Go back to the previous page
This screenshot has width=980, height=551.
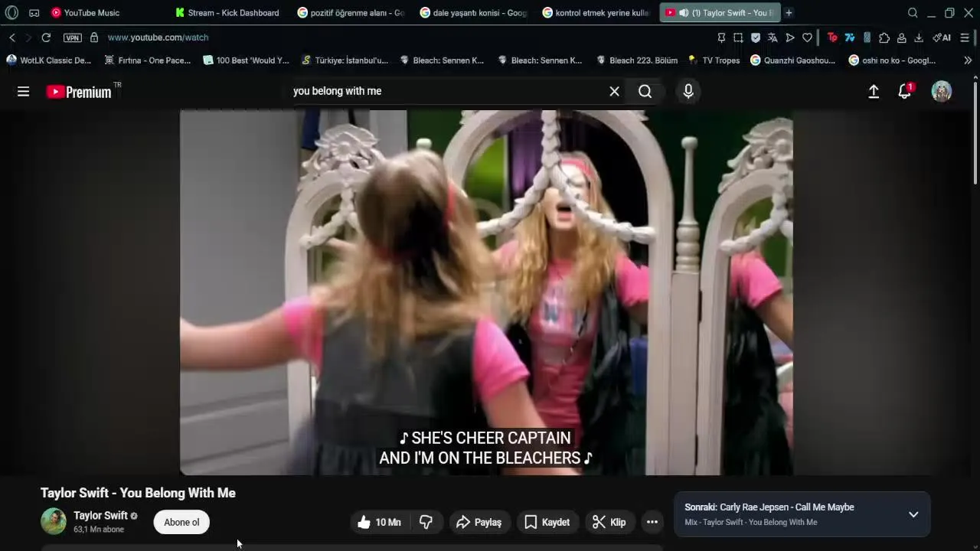tap(12, 37)
